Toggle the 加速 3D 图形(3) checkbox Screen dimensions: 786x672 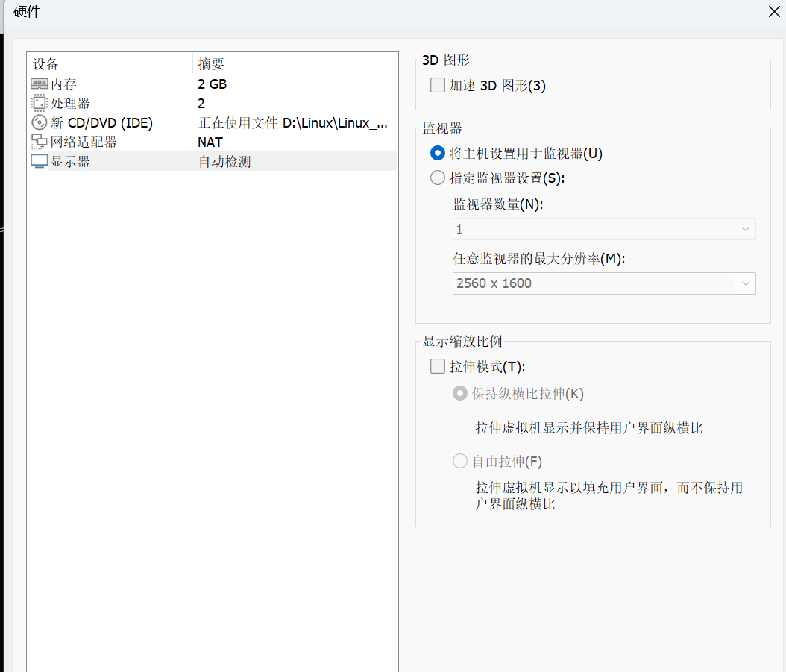click(x=438, y=85)
